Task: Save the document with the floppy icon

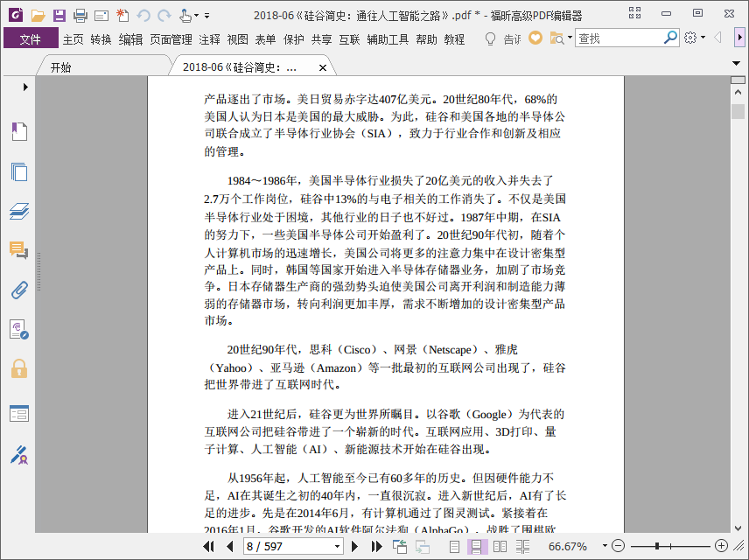Action: pyautogui.click(x=59, y=15)
